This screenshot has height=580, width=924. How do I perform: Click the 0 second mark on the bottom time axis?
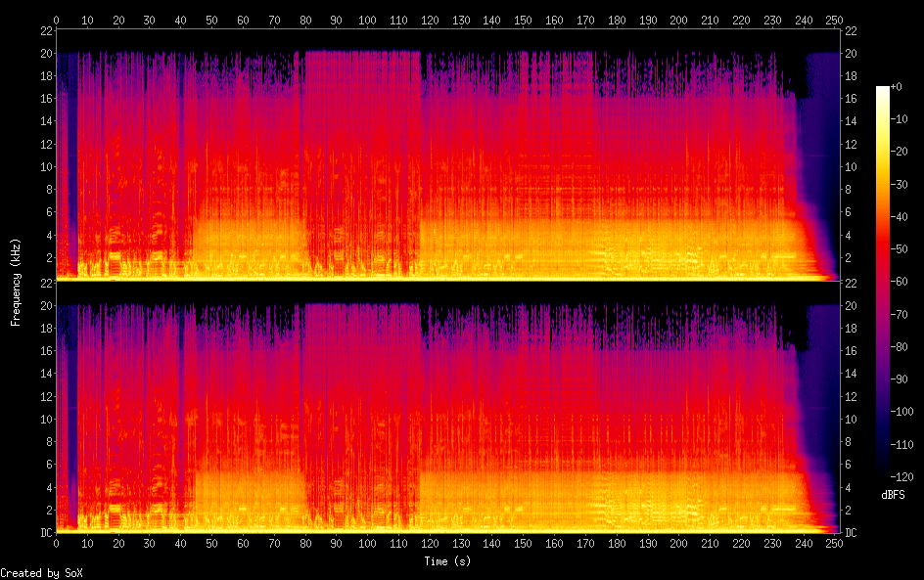click(57, 545)
